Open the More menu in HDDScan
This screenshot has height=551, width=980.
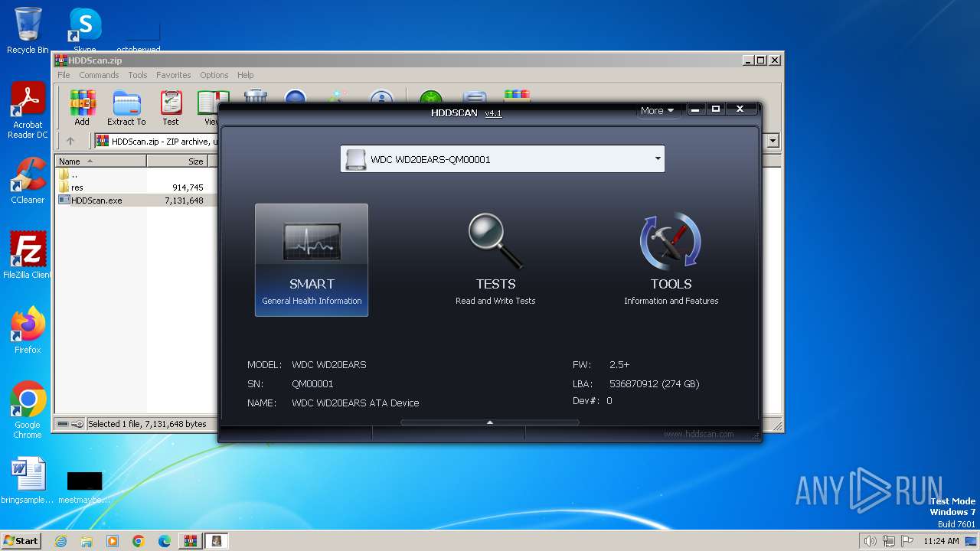[657, 110]
